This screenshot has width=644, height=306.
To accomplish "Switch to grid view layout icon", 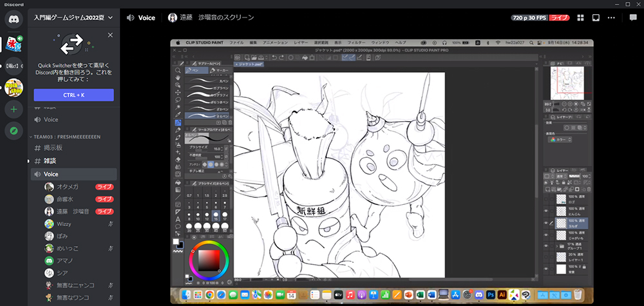I will [x=580, y=17].
